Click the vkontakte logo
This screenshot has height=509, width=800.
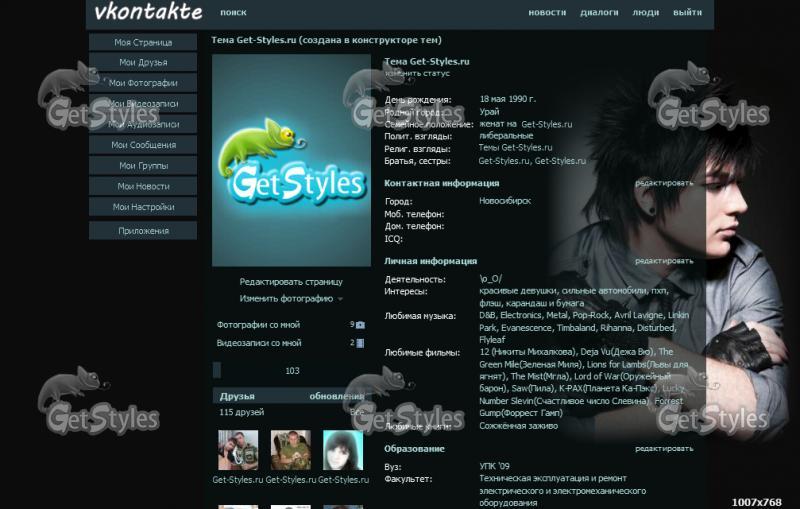point(148,12)
